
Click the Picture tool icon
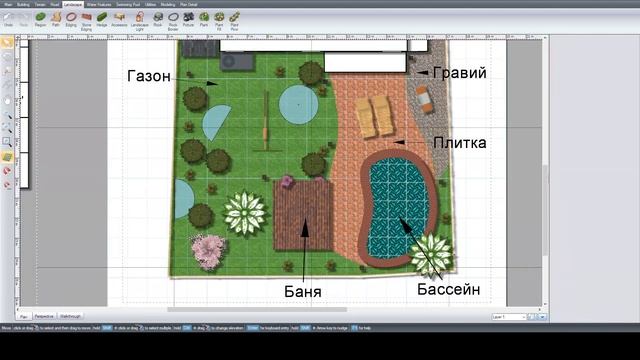(x=188, y=19)
